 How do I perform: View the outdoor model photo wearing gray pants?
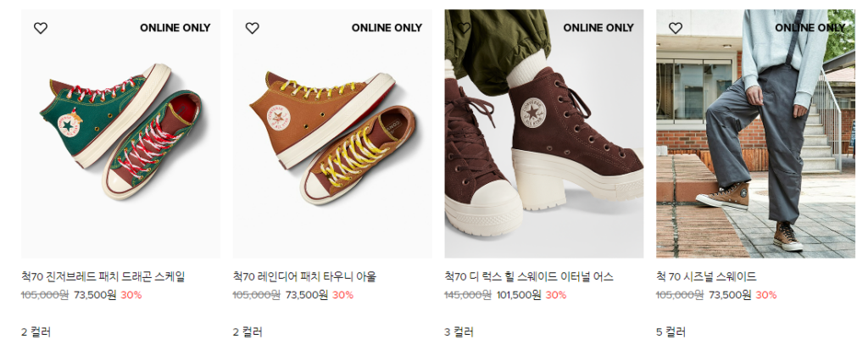point(755,133)
